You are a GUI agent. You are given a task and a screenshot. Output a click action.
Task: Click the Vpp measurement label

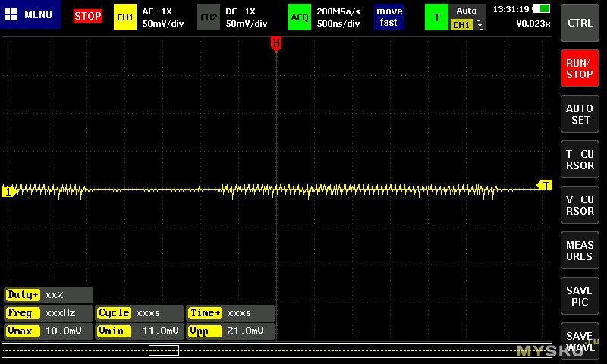[205, 331]
